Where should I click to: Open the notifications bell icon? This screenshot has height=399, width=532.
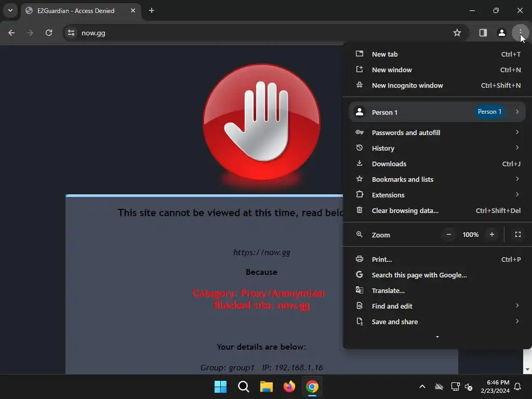pyautogui.click(x=518, y=387)
